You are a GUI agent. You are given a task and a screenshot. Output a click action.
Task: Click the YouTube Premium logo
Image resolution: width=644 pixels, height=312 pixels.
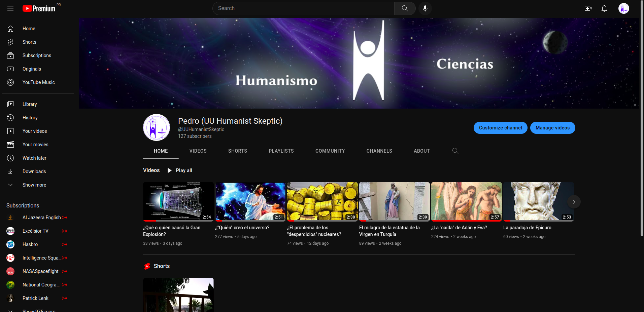click(39, 8)
